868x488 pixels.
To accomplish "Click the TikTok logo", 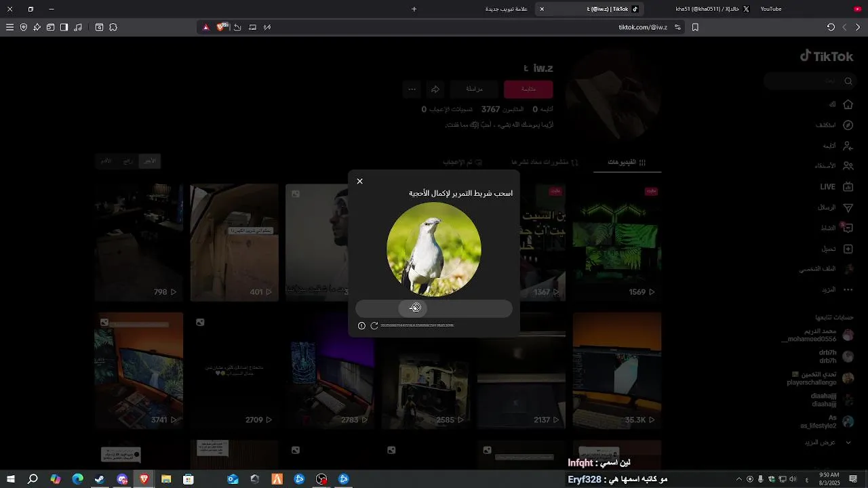I will pyautogui.click(x=826, y=56).
